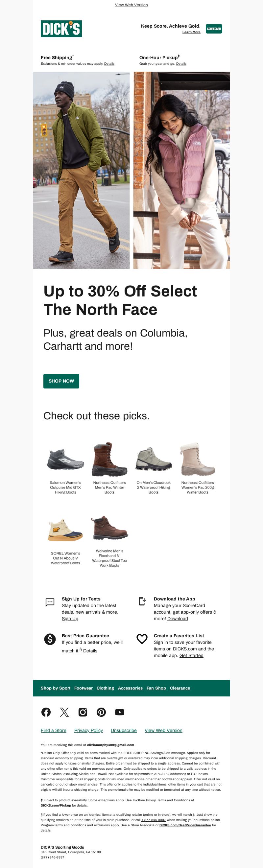263x868 pixels.
Task: Click the woman in pink vest photo
Action: click(x=182, y=170)
